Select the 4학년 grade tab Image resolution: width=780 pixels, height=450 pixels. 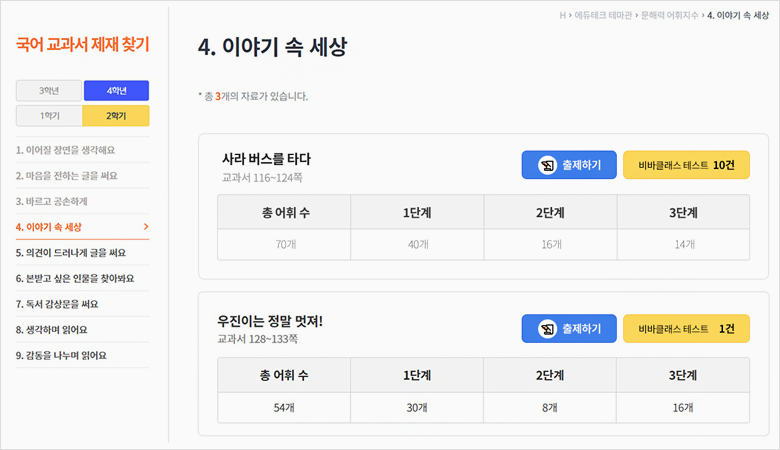pyautogui.click(x=116, y=90)
